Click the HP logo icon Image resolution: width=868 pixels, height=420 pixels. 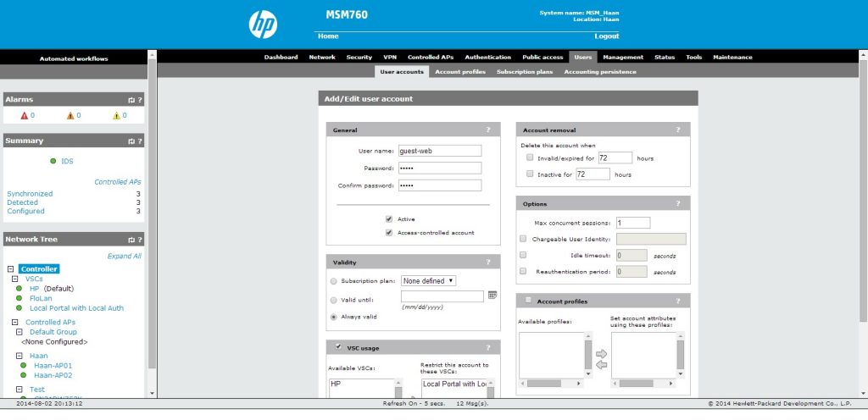click(263, 25)
